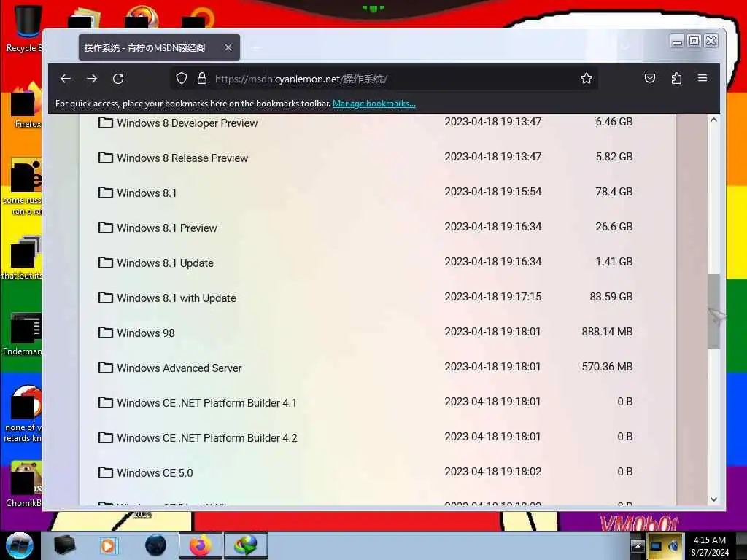Image resolution: width=747 pixels, height=560 pixels.
Task: Click page scrollbar up arrow
Action: coord(713,120)
